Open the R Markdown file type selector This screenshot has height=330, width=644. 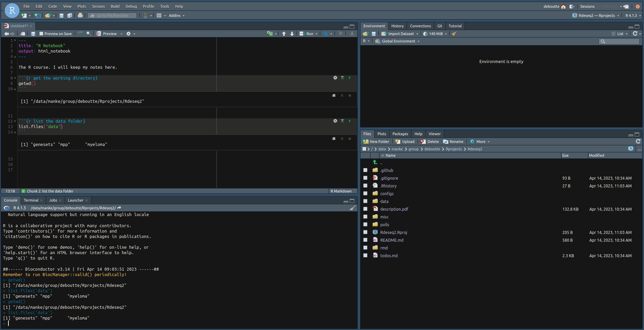click(x=343, y=191)
